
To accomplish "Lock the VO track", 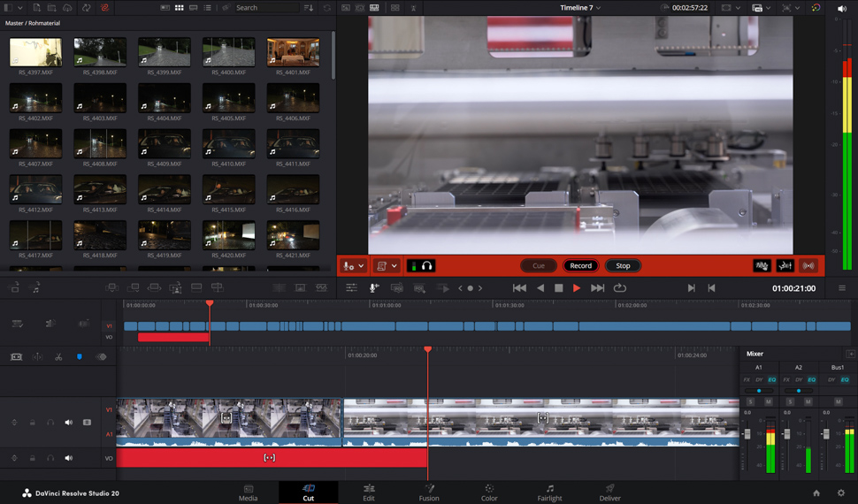I will click(x=33, y=458).
